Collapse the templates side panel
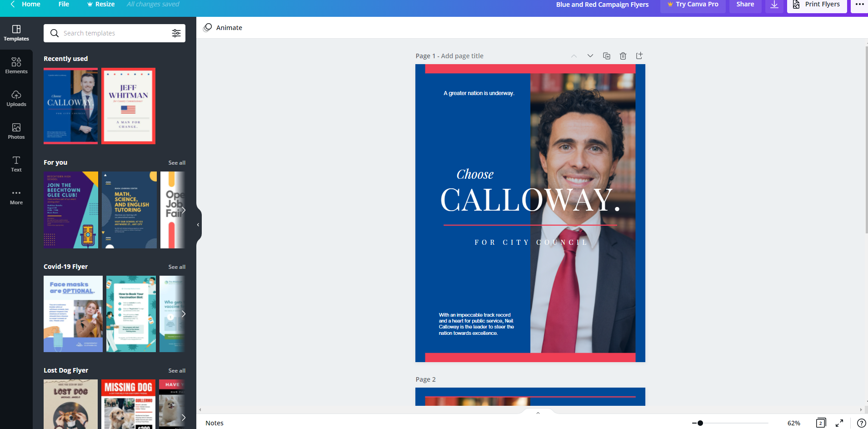 [x=198, y=225]
